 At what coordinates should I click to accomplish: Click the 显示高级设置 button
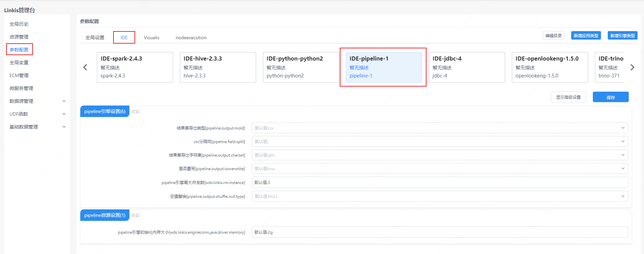(x=568, y=97)
